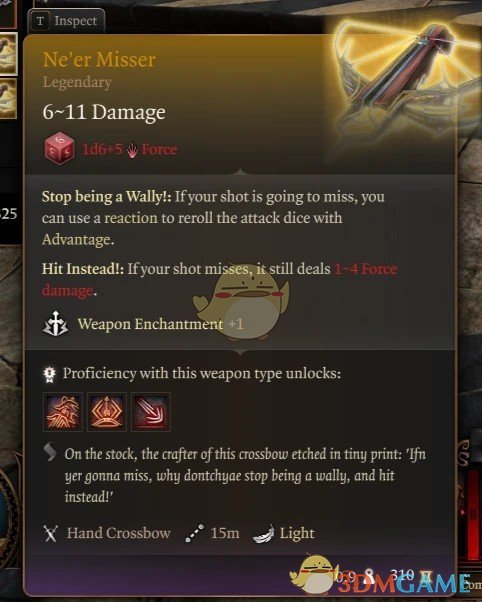Viewport: 482px width, 602px height.
Task: Select the lower inventory slot at left edge
Action: (x=8, y=98)
